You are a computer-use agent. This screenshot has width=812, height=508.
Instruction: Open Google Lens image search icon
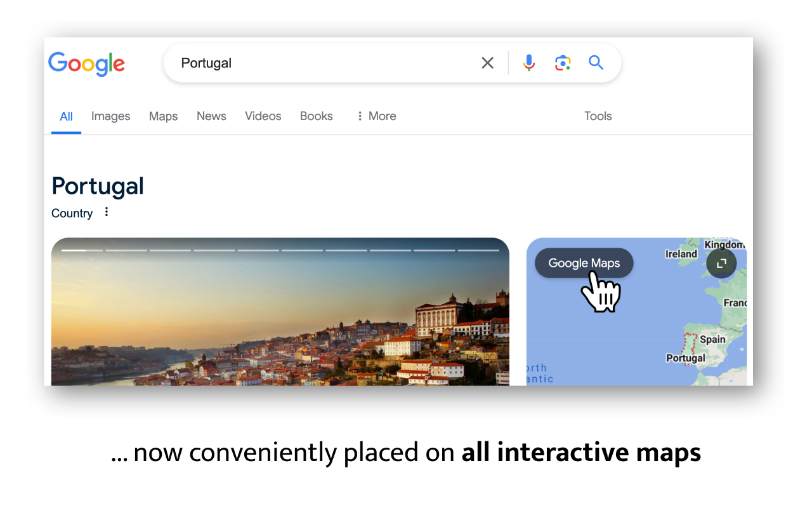(x=563, y=63)
